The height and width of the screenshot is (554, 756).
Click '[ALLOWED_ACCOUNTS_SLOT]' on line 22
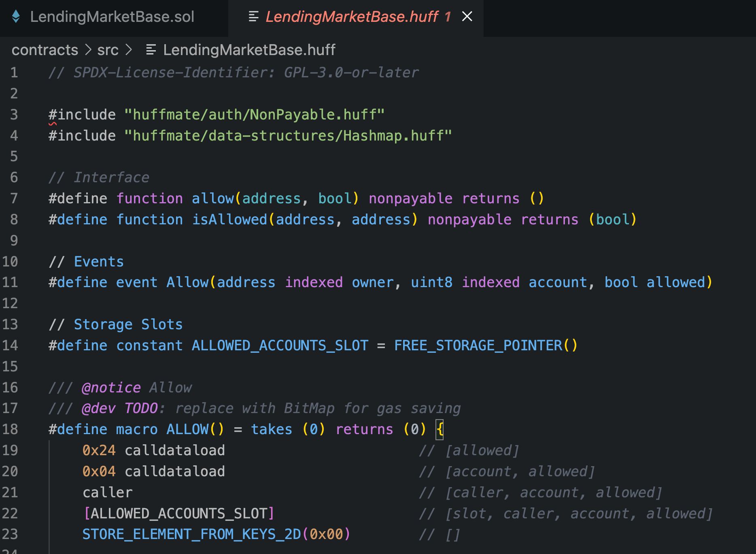(179, 514)
